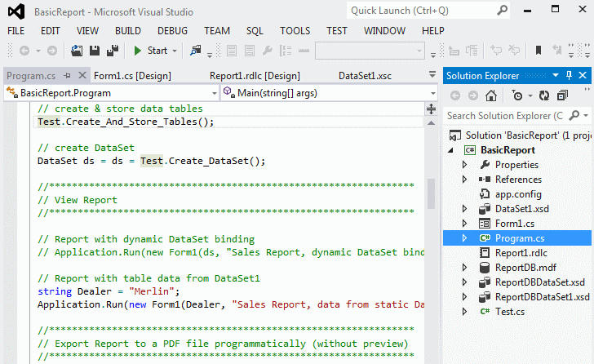Click the Pending Changes Filter clock icon
Screen dimensions: 594x364
click(x=517, y=95)
